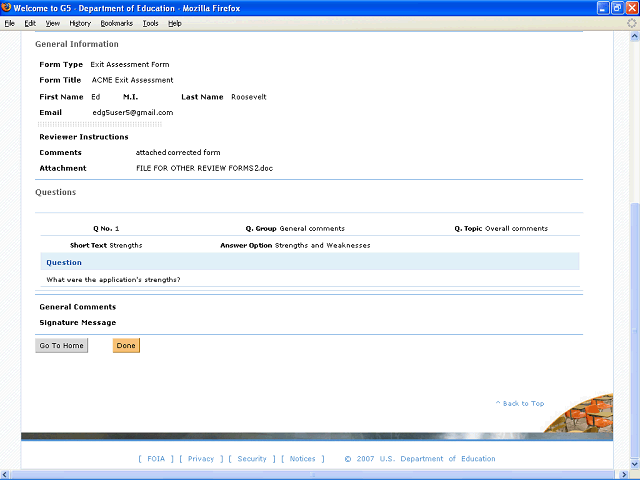Open the Tools menu
The width and height of the screenshot is (640, 480).
(x=151, y=24)
